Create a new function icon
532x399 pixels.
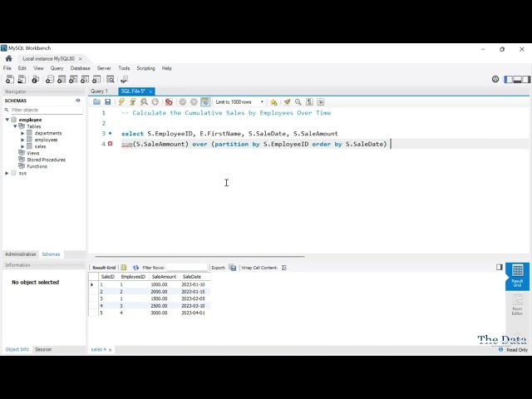(96, 80)
